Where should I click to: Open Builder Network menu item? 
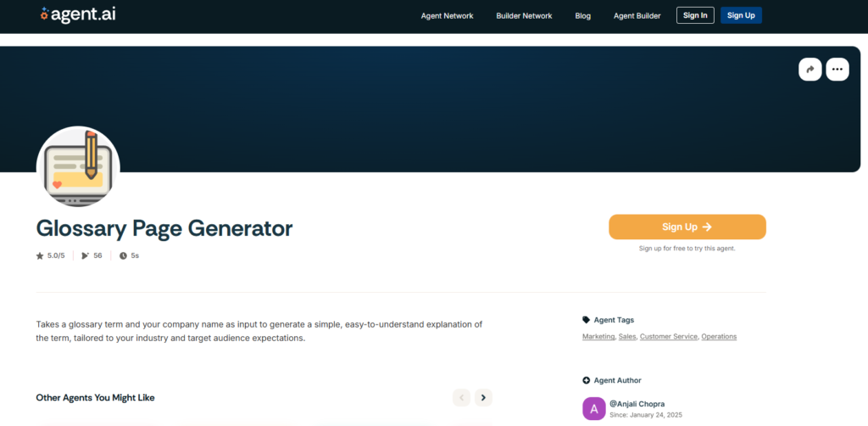click(x=524, y=15)
